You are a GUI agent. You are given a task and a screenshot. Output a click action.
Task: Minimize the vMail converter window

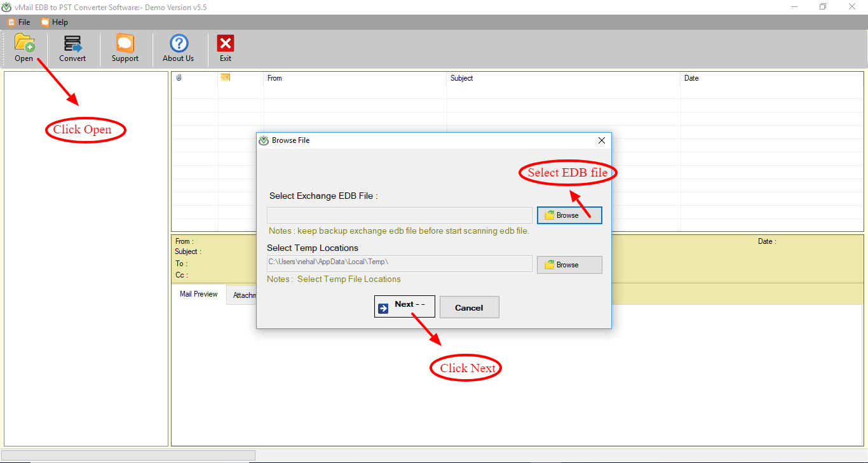[x=794, y=7]
